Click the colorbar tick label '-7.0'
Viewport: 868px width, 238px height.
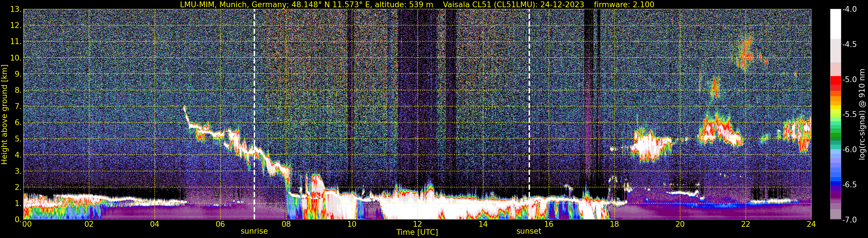pyautogui.click(x=849, y=220)
